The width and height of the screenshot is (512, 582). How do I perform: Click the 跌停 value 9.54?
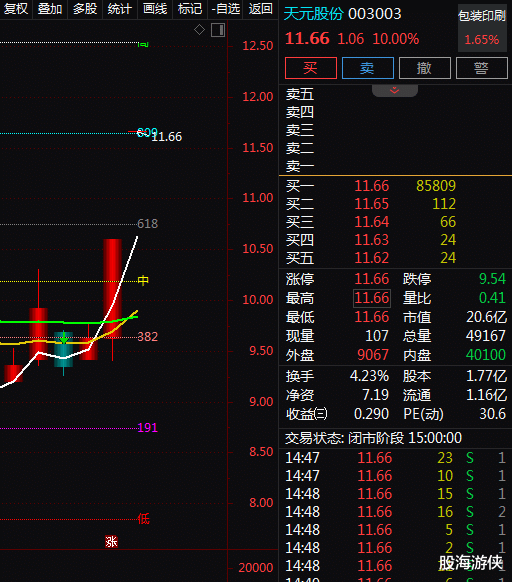tap(492, 279)
